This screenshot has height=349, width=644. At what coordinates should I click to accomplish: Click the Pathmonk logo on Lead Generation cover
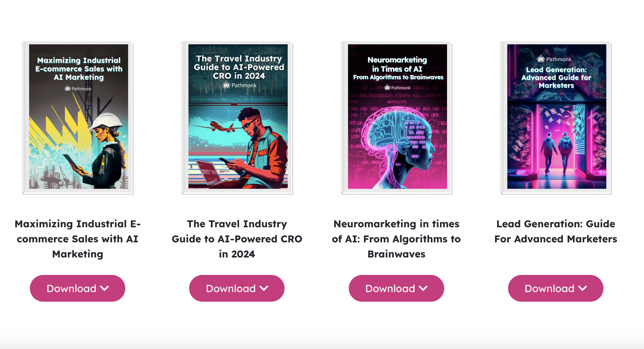click(554, 59)
